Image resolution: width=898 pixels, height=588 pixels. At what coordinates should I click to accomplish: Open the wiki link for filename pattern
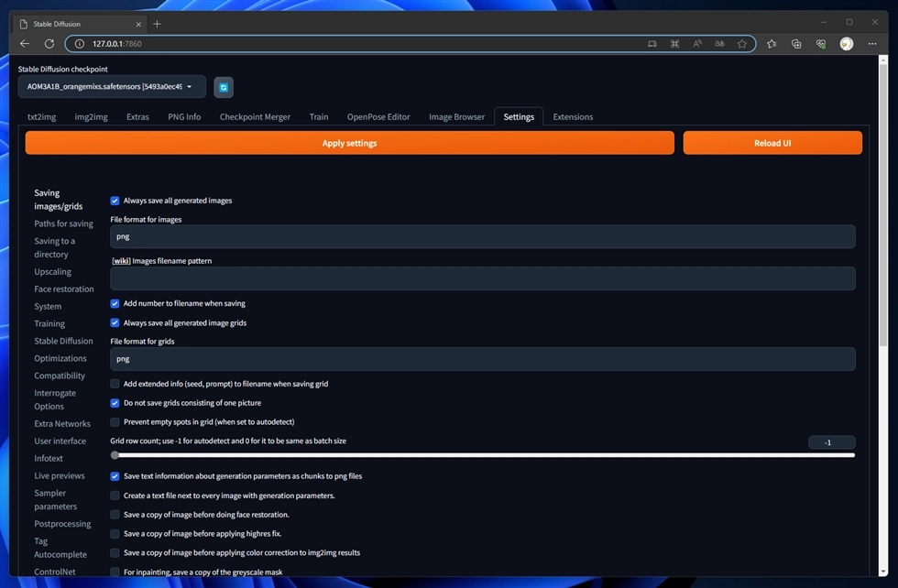click(121, 261)
